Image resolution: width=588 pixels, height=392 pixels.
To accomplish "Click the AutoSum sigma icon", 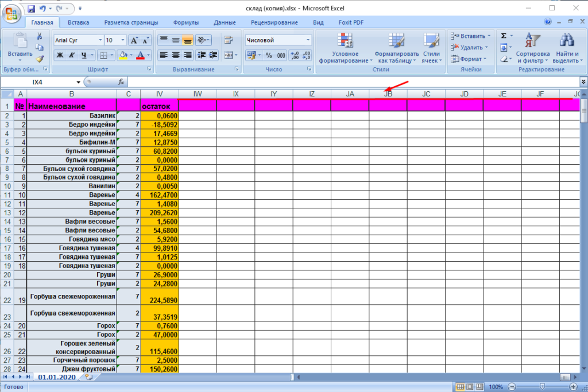I will tap(504, 36).
